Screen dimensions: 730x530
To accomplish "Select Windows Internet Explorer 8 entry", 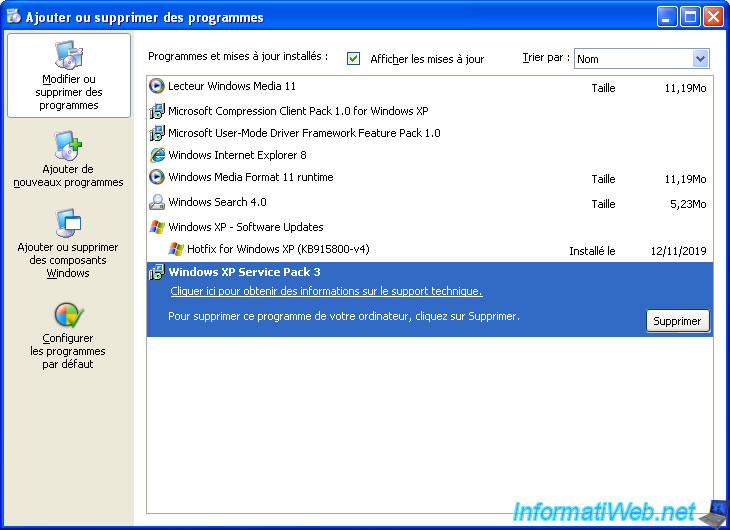I will (237, 155).
